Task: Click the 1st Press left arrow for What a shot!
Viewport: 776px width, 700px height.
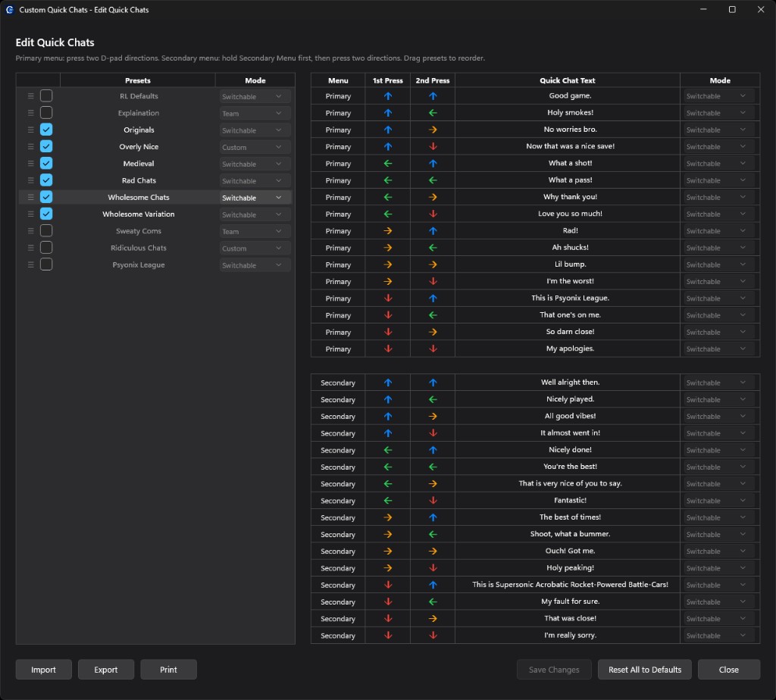Action: [388, 163]
